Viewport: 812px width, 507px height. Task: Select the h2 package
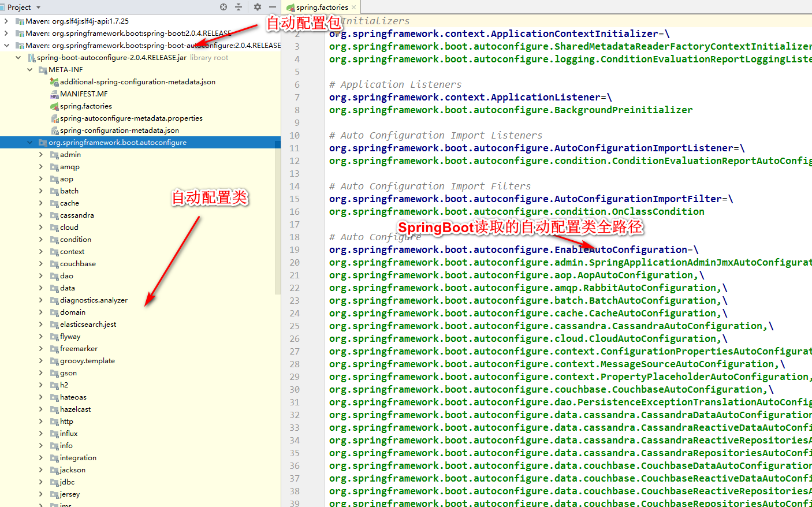point(64,385)
